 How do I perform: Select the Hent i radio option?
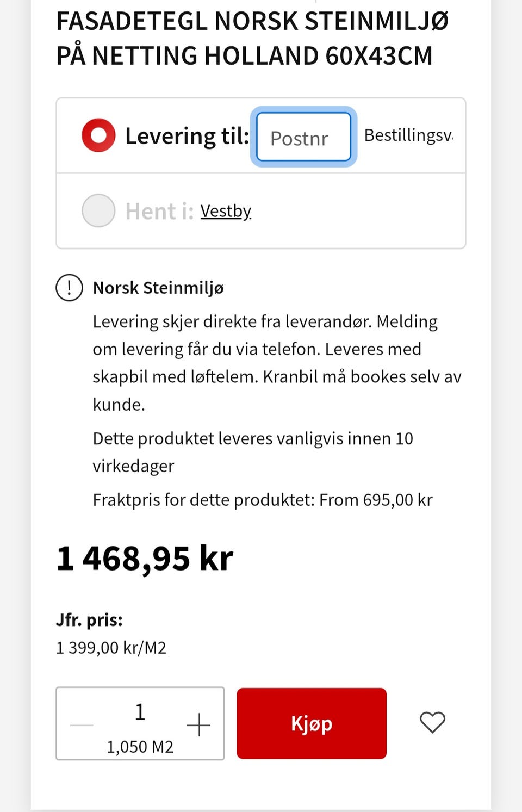98,210
